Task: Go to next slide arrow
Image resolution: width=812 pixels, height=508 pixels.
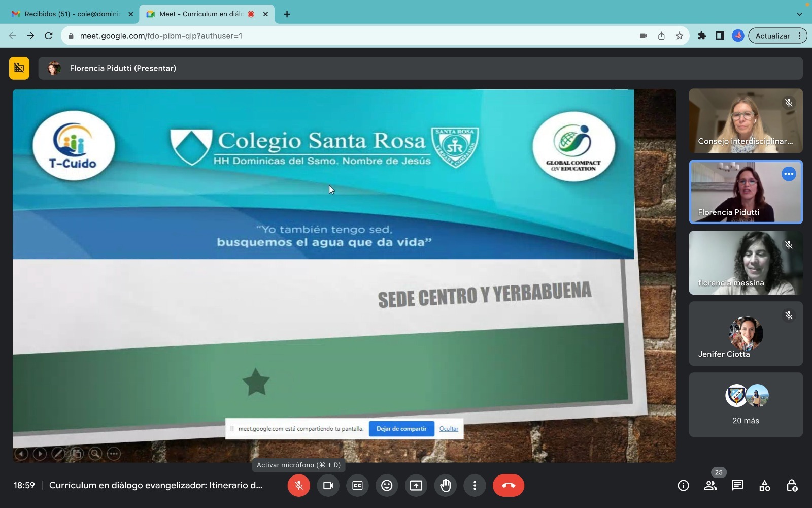Action: 40,454
